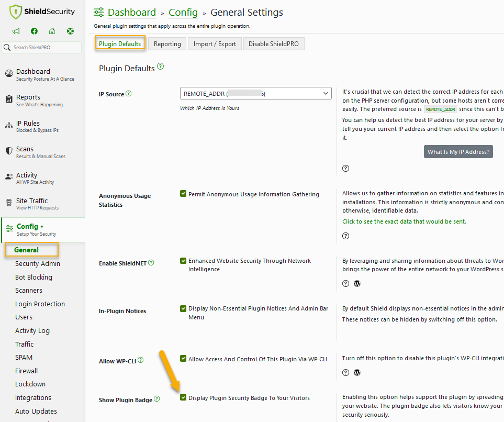This screenshot has height=422, width=504.
Task: Click the Scans shield icon
Action: [9, 151]
